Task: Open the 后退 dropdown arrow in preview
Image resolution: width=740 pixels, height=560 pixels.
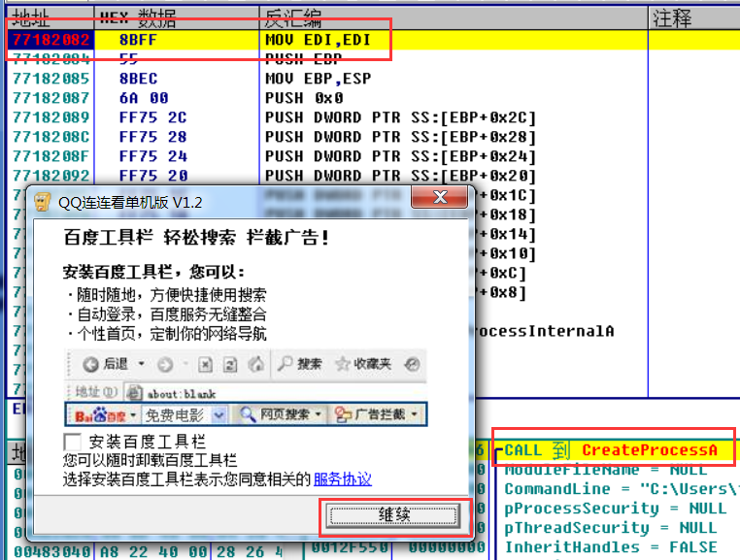Action: tap(141, 364)
